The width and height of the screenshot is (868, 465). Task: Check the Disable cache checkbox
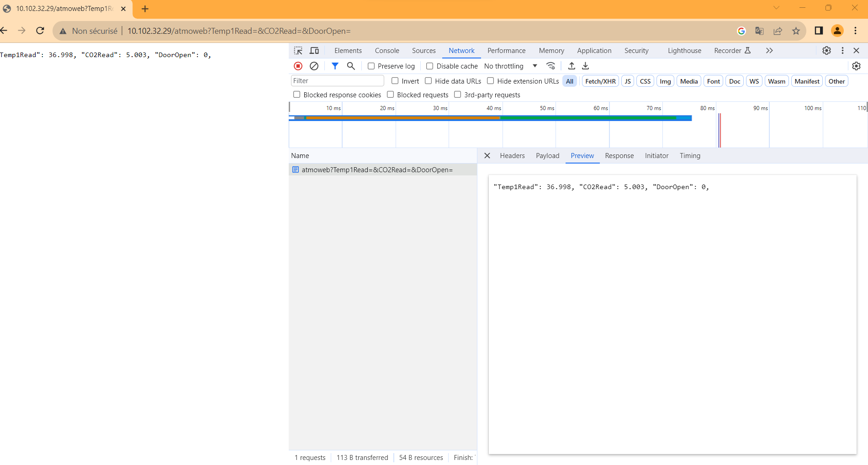(430, 66)
